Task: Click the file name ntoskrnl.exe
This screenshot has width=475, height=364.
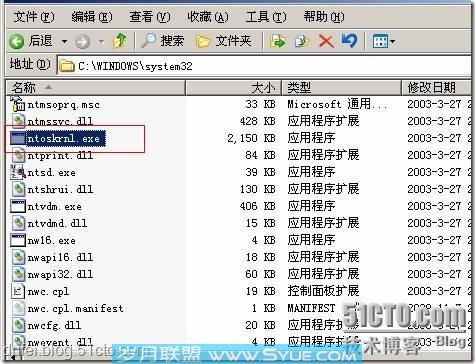Action: [x=66, y=138]
